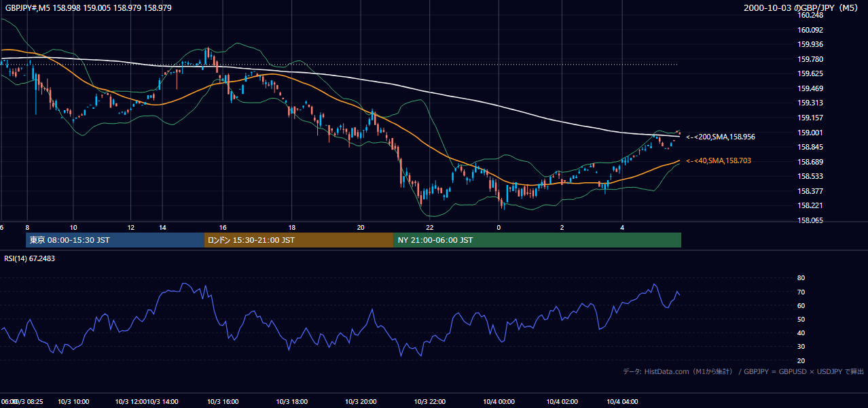Viewport: 868px width, 408px height.
Task: Click price axis value 160.248
Action: [x=811, y=15]
